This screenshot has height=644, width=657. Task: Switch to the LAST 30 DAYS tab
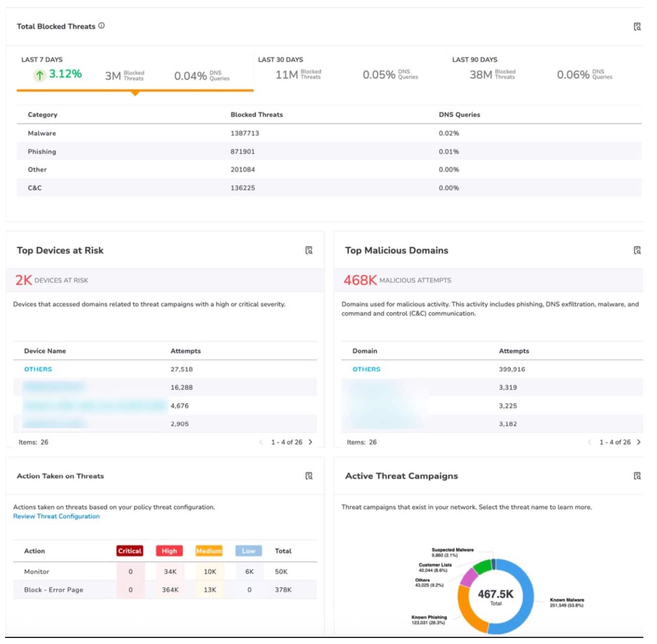281,60
